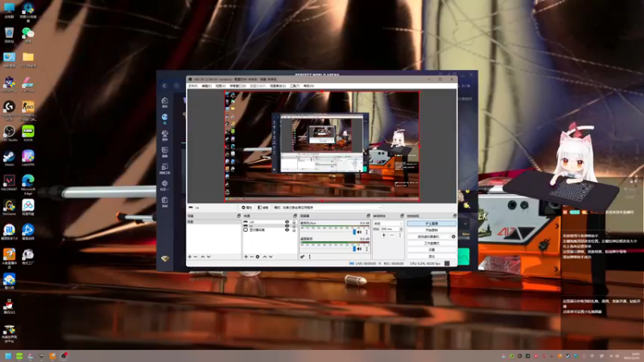This screenshot has width=644, height=362.
Task: Pop out the controls dock panel
Action: (x=454, y=216)
